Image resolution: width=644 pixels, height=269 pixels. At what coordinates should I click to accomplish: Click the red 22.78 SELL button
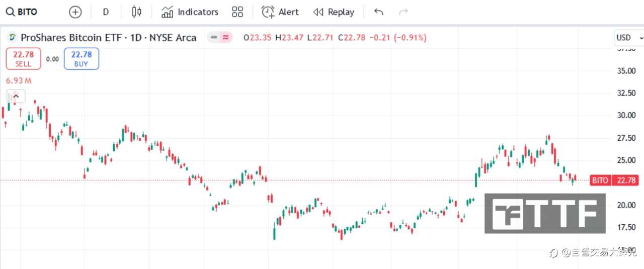(23, 58)
